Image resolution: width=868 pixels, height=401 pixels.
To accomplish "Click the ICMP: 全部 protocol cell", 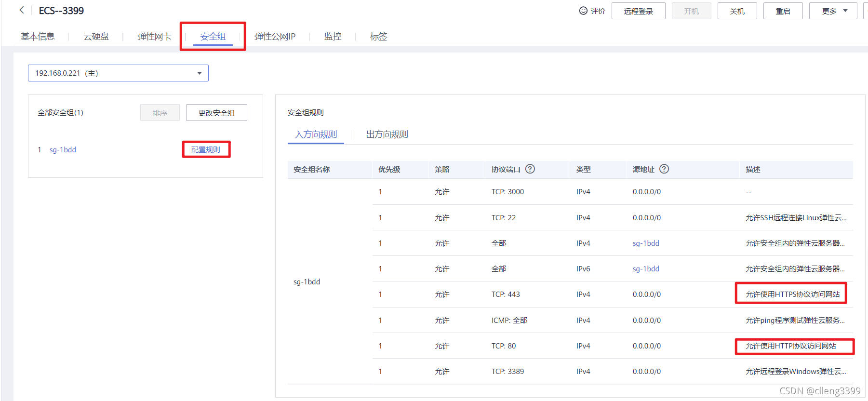I will click(x=509, y=321).
